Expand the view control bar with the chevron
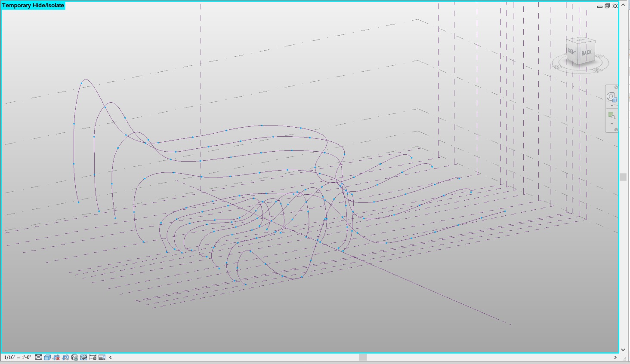630x364 pixels. [x=111, y=357]
